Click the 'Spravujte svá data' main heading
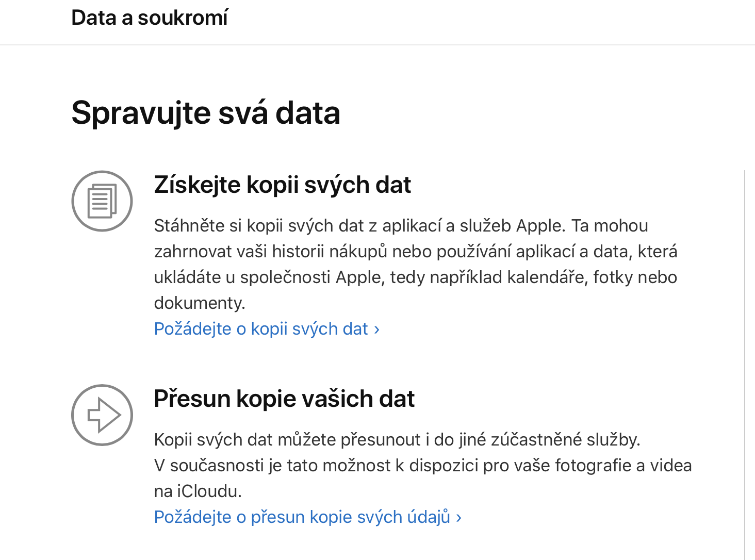Viewport: 755px width, 560px height. coord(206,112)
